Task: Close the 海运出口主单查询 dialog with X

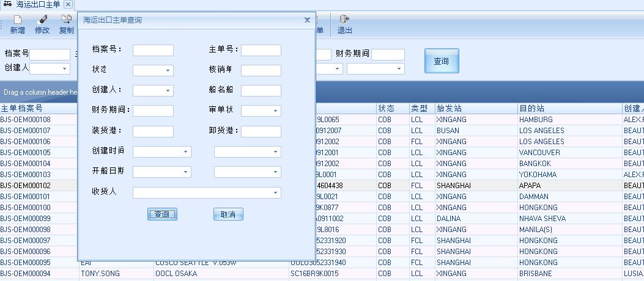Action: tap(307, 20)
